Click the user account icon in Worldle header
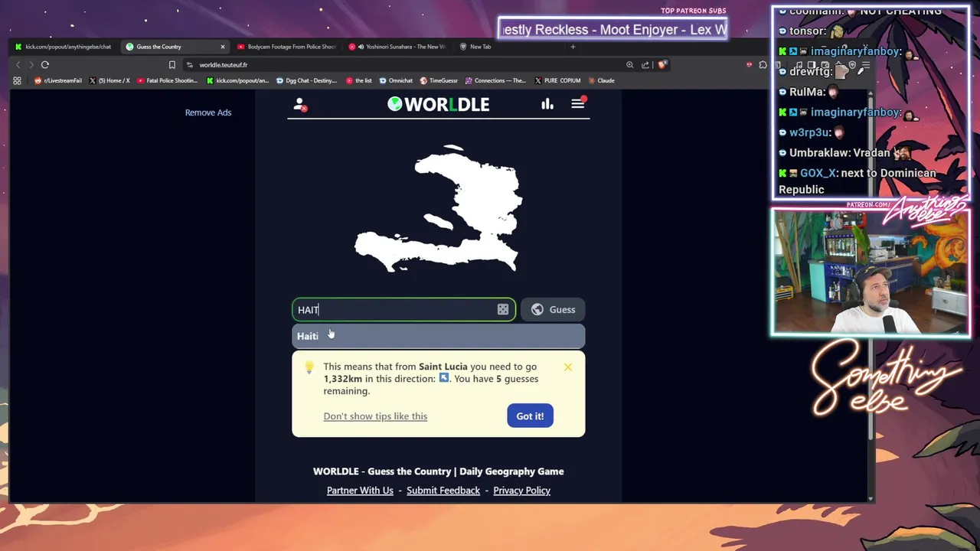 click(x=300, y=105)
